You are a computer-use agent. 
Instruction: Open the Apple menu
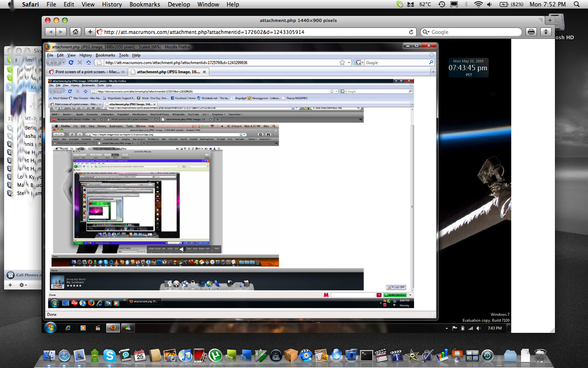[x=11, y=4]
